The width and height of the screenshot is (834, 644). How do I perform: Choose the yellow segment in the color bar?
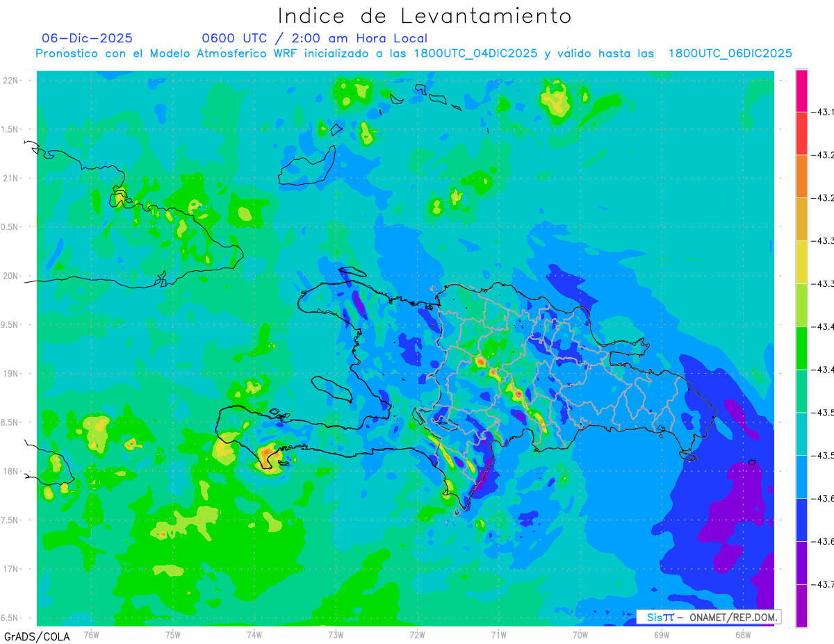801,262
